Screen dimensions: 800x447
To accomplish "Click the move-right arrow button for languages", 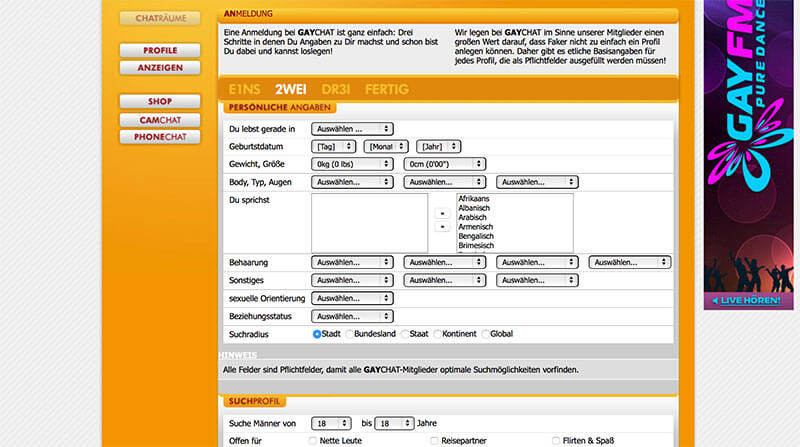I will 441,227.
